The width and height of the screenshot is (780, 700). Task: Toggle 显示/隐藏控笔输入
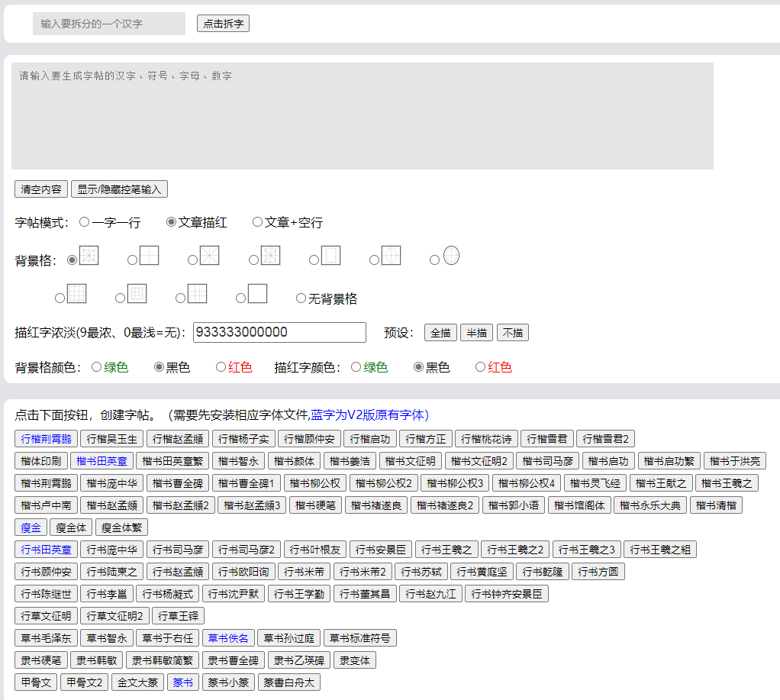coord(119,189)
